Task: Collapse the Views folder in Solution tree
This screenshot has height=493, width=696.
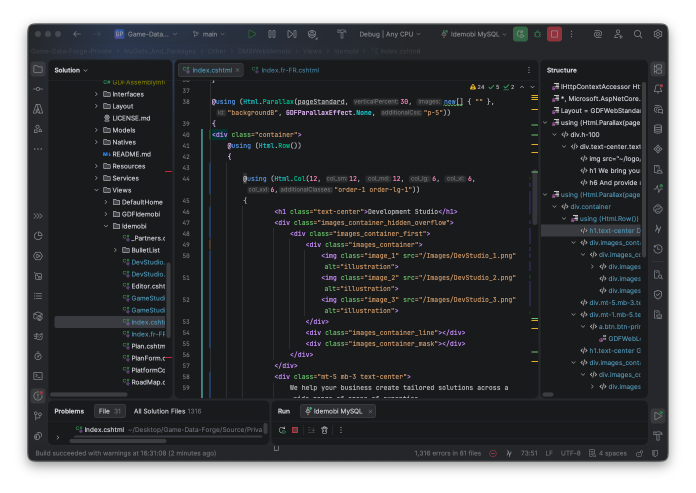Action: pos(96,190)
